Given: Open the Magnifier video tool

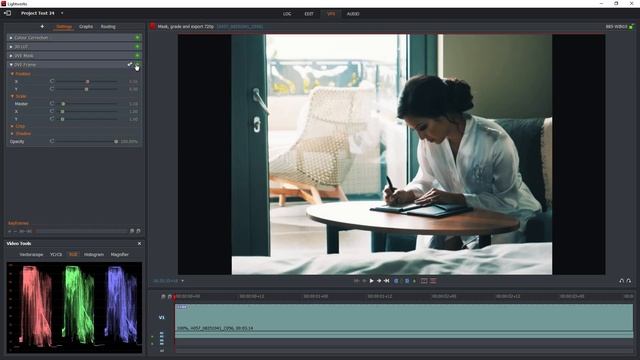Looking at the screenshot, I should coord(120,254).
